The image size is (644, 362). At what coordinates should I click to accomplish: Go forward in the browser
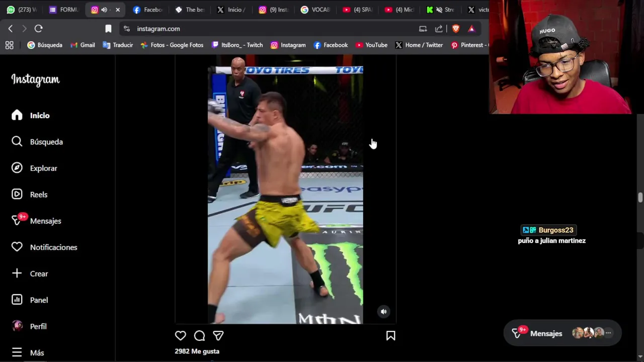[x=24, y=29]
